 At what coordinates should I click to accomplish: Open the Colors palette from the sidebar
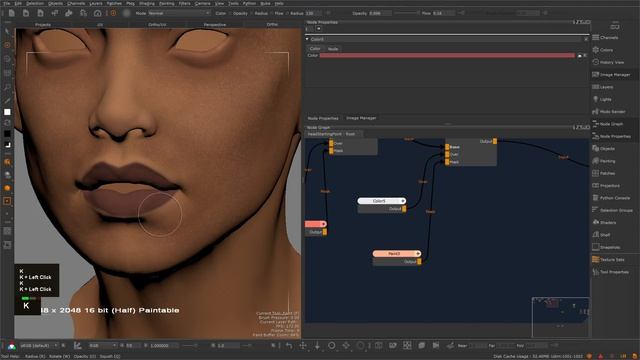pyautogui.click(x=603, y=50)
